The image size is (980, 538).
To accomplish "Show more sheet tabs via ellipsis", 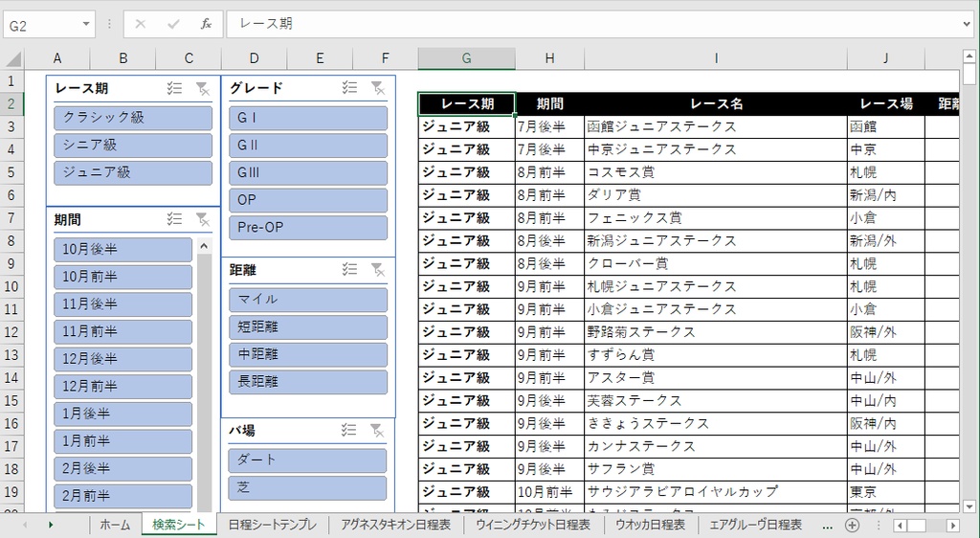I will tap(828, 525).
